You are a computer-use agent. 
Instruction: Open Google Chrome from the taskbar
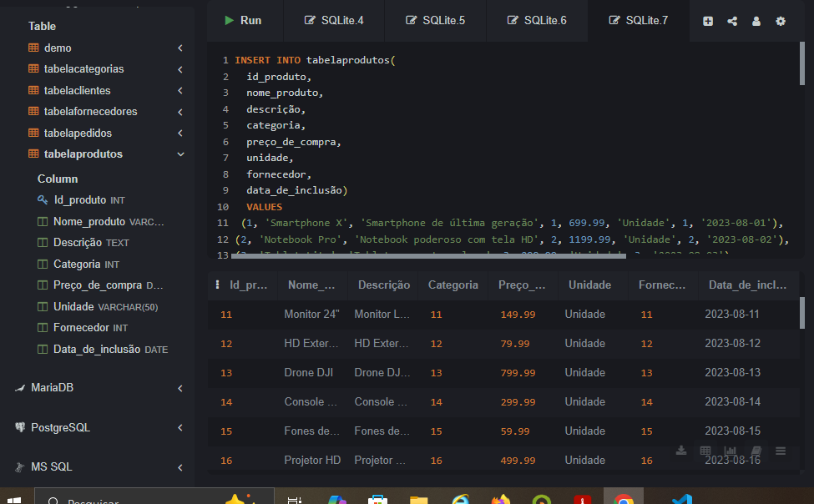(624, 498)
